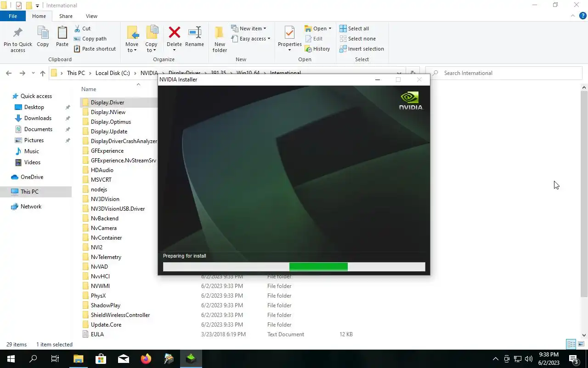
Task: Click This PC in address bar
Action: 76,73
